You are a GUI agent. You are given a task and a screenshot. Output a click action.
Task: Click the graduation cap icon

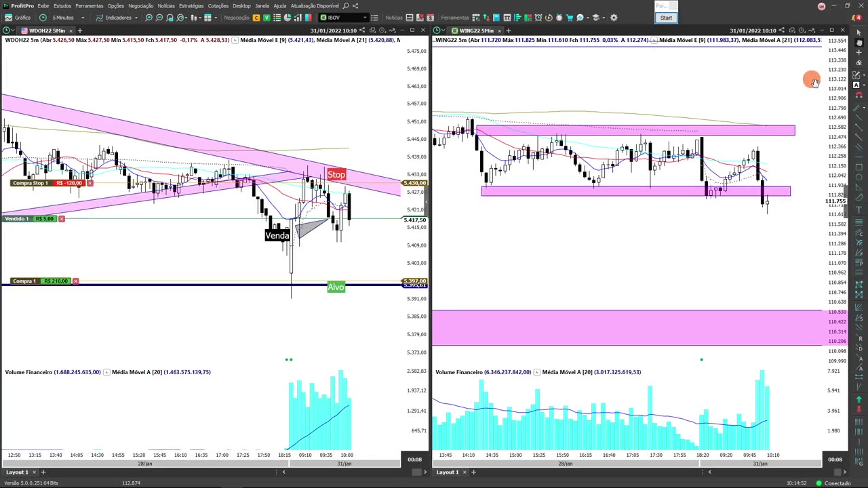tap(595, 18)
